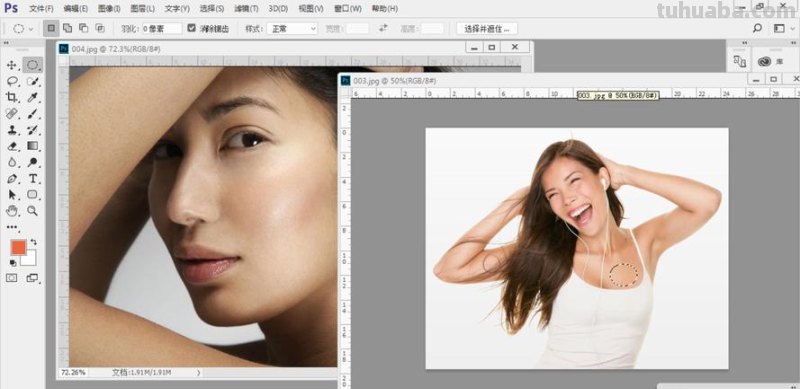Click the Select and Mask (选择并遮住) button
800x389 pixels.
(487, 29)
